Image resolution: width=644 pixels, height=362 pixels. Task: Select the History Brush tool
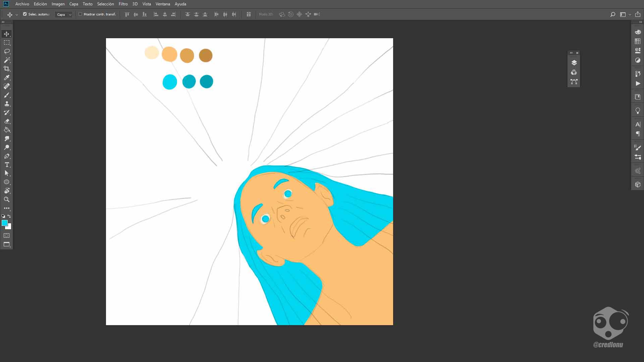click(x=7, y=112)
